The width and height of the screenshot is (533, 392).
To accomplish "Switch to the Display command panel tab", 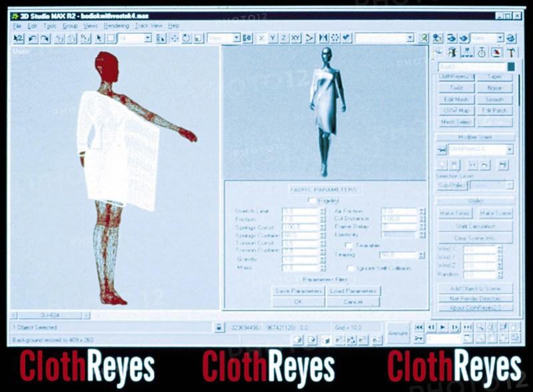I will pos(496,53).
